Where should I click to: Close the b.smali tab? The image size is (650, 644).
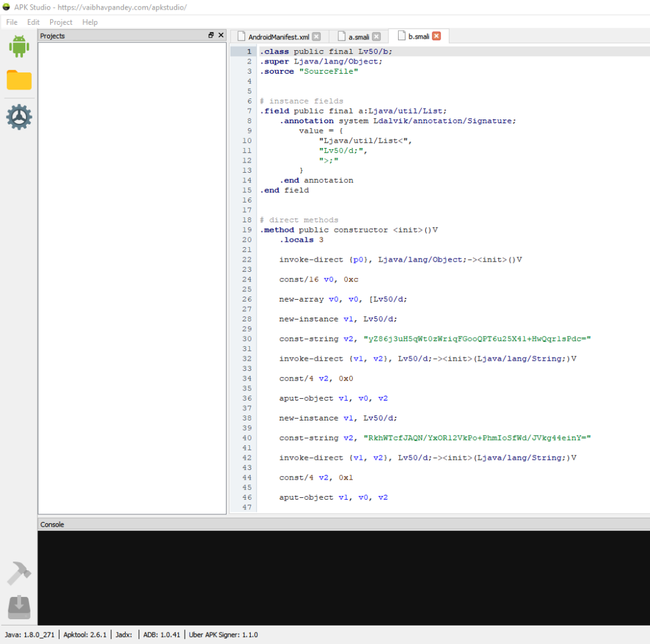[x=436, y=36]
